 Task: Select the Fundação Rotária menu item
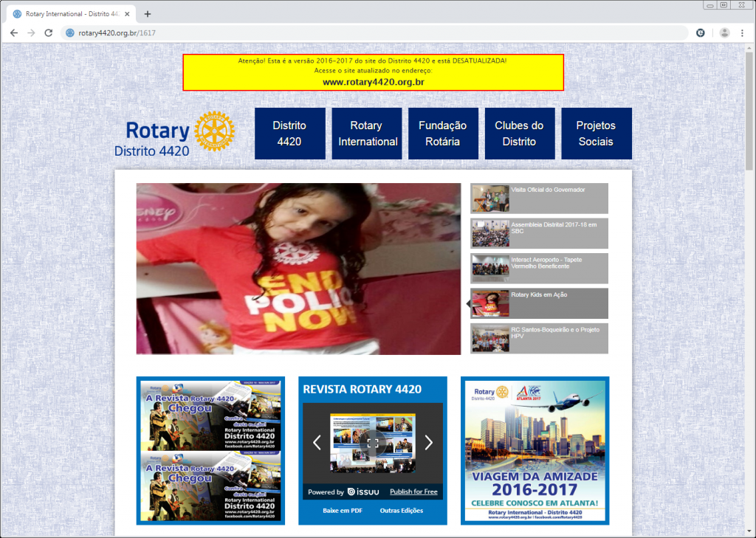(x=443, y=134)
